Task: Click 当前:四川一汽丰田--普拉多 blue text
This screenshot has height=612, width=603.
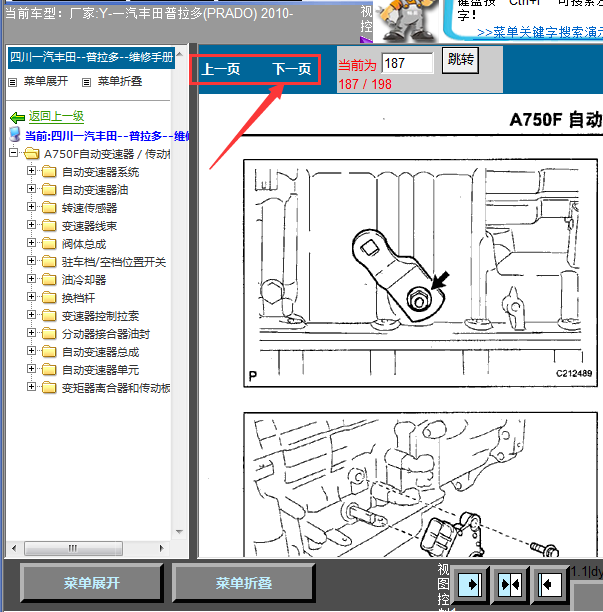Action: pos(107,136)
